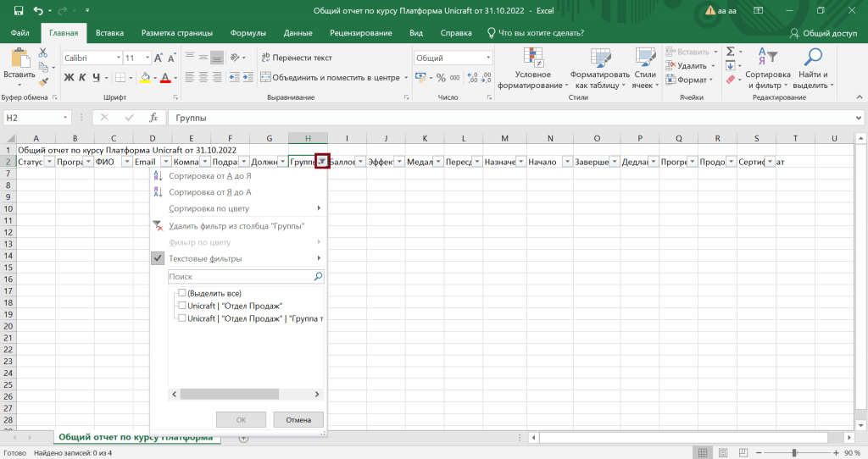
Task: Toggle bold Ж formatting
Action: [69, 77]
